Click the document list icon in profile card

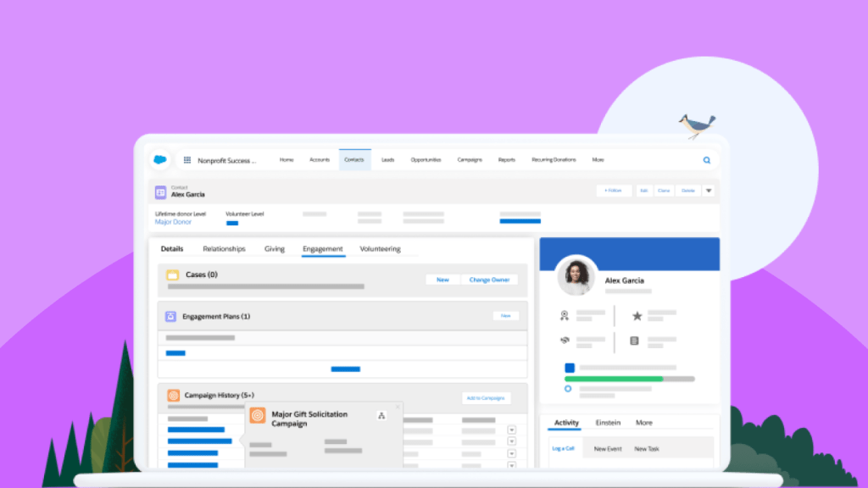(x=634, y=341)
